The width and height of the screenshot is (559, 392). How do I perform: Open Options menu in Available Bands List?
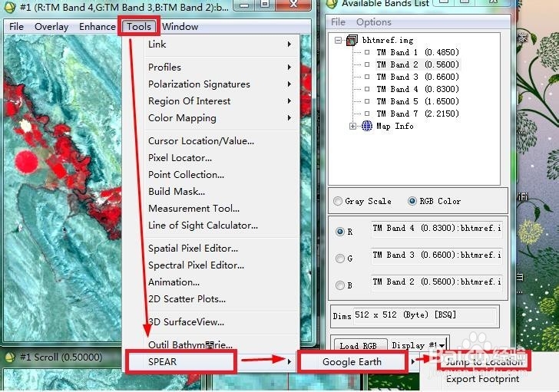click(374, 22)
